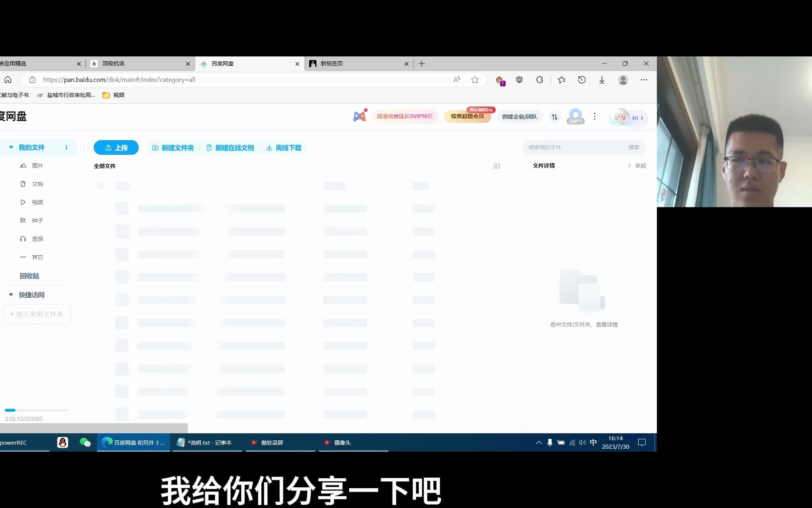Focus the 搜索我的文件 search field
The image size is (812, 508).
click(574, 147)
